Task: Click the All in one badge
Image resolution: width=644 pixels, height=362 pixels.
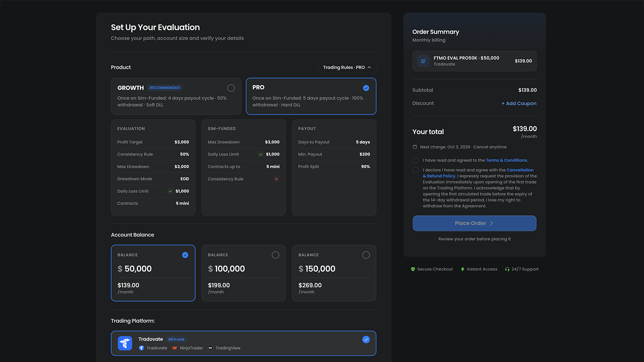Action: tap(176, 339)
